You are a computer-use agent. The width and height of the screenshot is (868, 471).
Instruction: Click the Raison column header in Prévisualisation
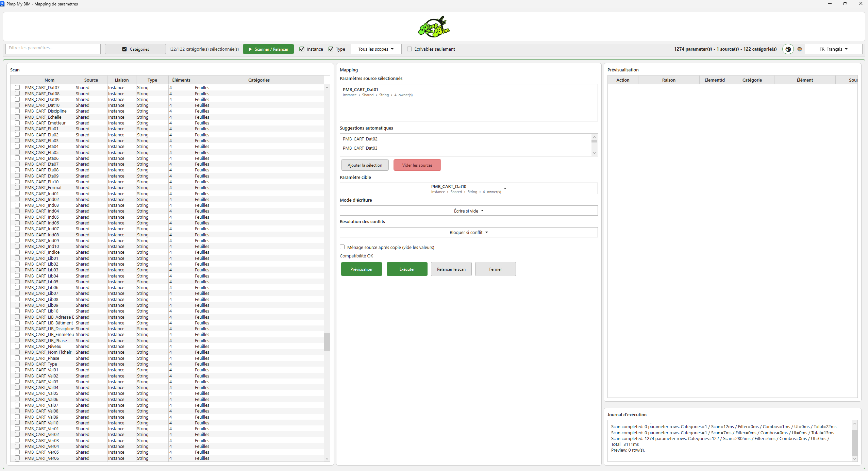669,80
